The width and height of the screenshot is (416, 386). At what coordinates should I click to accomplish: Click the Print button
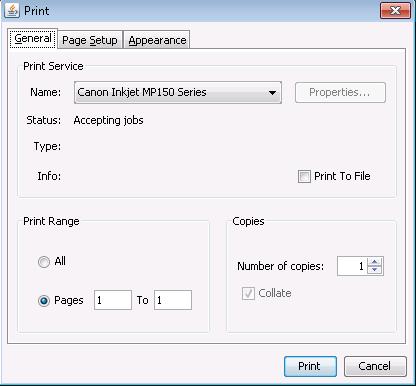click(x=310, y=366)
